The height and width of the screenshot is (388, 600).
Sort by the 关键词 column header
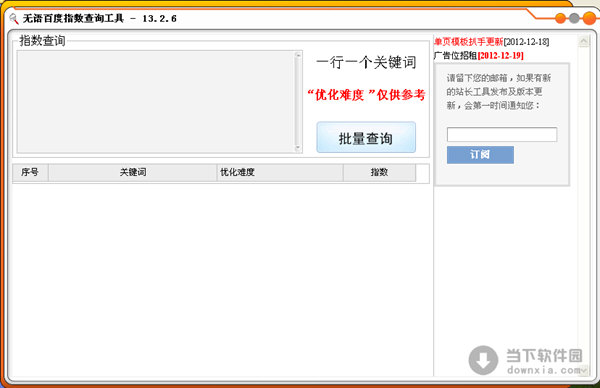coord(132,172)
